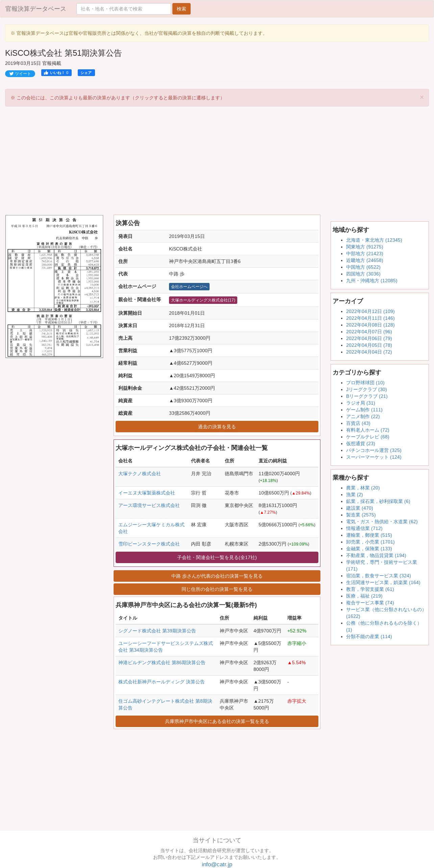Open archive 2022年04月06日 (79)
Image resolution: width=434 pixels, height=868 pixels.
click(x=369, y=338)
